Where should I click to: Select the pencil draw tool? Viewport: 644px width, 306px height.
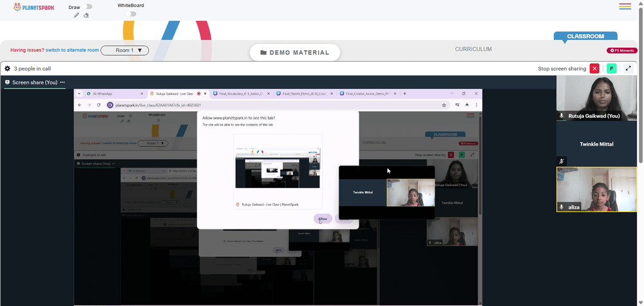pyautogui.click(x=77, y=15)
